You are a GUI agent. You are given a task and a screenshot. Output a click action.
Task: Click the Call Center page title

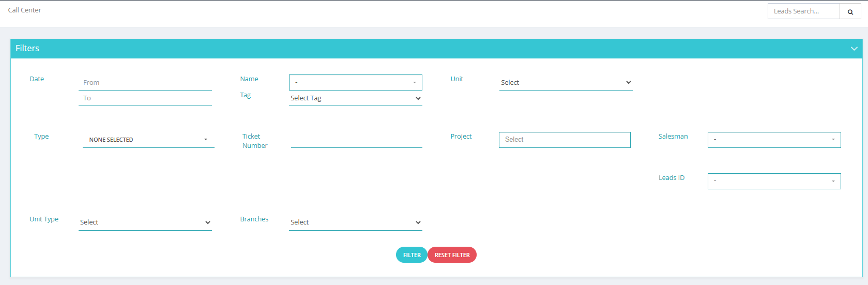(x=25, y=10)
